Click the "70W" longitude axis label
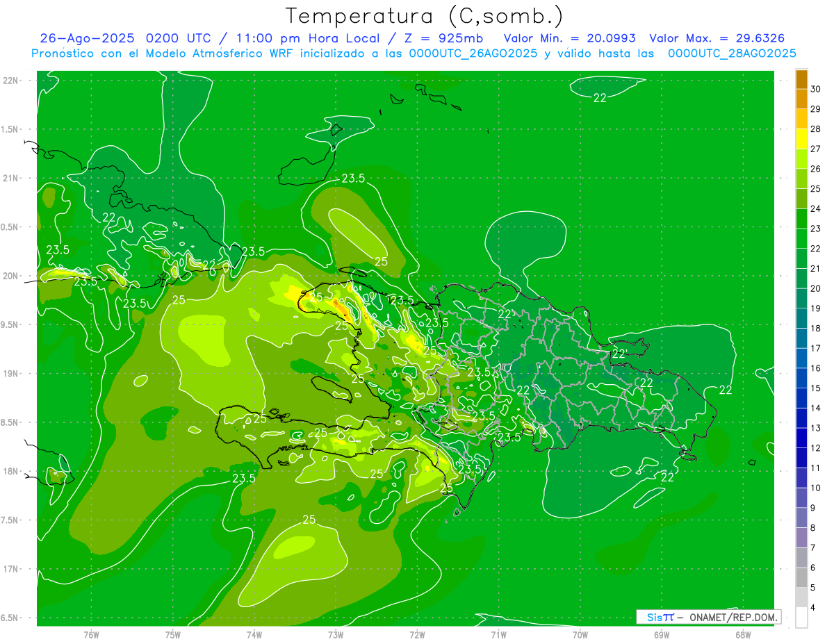Viewport: 834px width, 644px height. tap(580, 634)
